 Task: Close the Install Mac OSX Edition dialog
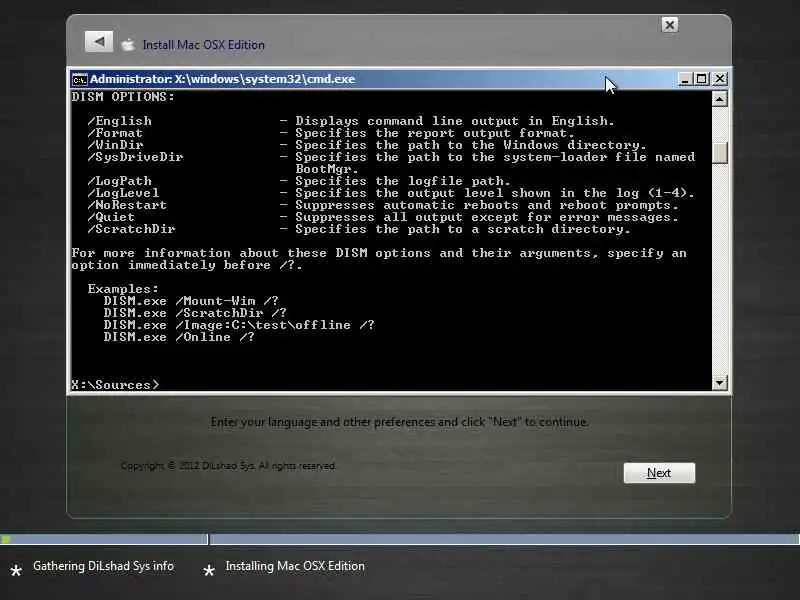[669, 25]
